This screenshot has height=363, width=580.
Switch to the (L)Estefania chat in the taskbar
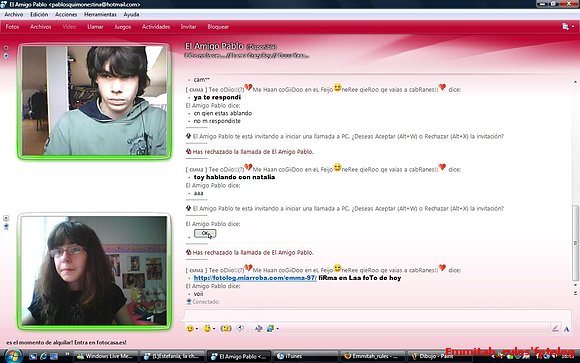pyautogui.click(x=172, y=356)
